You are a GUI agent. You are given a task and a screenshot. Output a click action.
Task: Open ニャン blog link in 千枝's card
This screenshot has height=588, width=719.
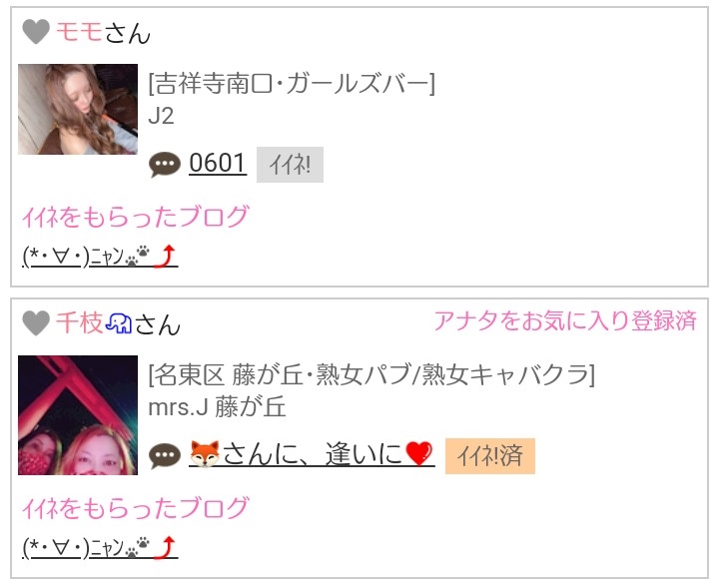pyautogui.click(x=100, y=548)
